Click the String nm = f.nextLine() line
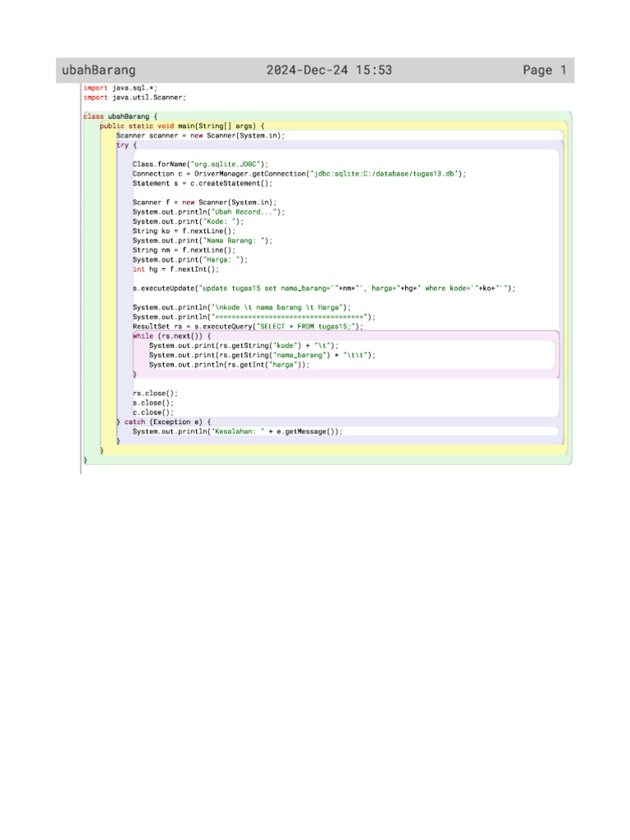 point(185,250)
